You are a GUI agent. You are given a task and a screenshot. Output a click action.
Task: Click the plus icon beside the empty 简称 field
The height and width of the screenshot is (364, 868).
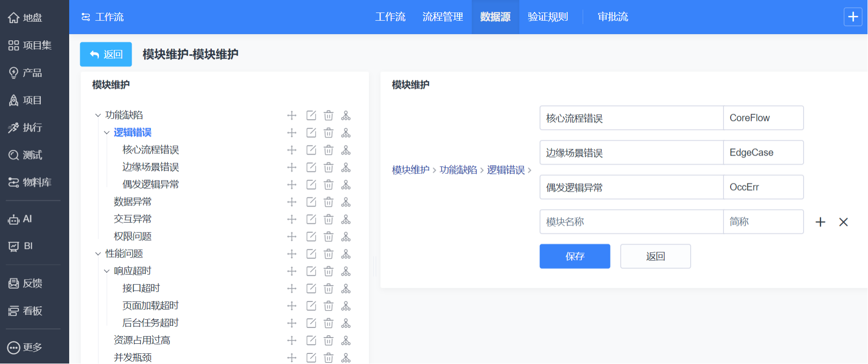coord(820,222)
